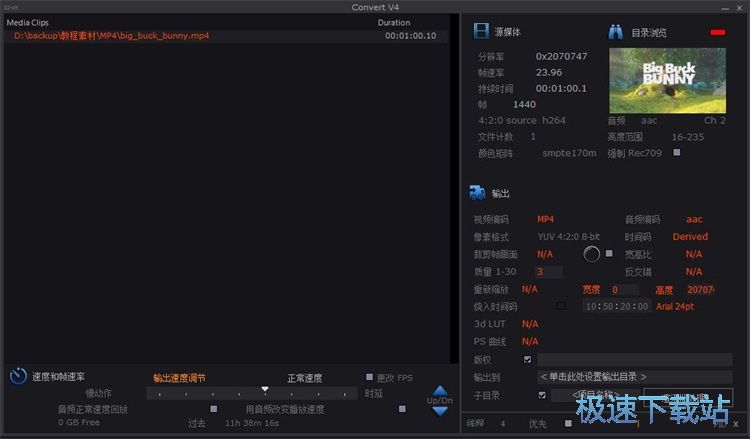Click the speed slider track near 时延
The image size is (750, 439).
point(344,394)
